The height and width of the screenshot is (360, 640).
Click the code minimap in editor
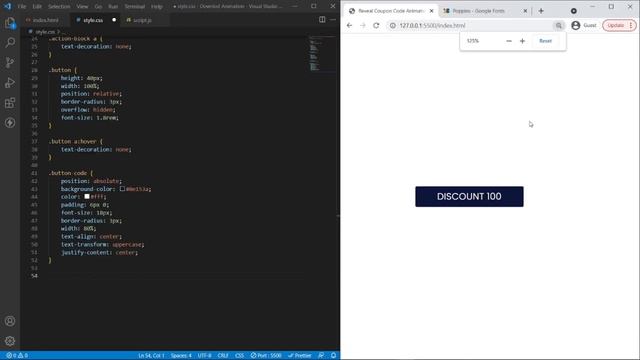click(x=322, y=55)
